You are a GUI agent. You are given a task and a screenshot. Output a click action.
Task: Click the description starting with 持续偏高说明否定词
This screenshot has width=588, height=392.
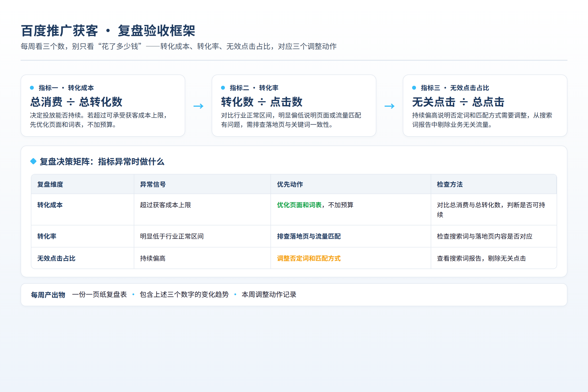coord(482,120)
